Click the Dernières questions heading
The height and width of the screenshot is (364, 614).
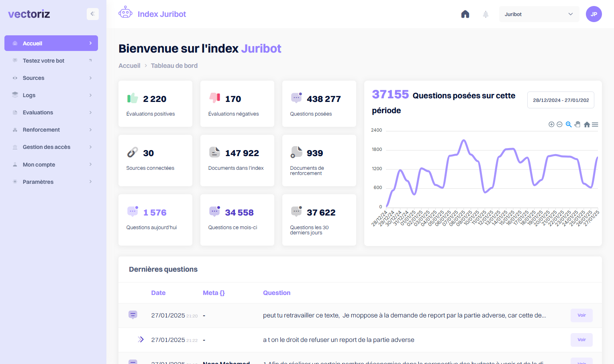pyautogui.click(x=163, y=269)
